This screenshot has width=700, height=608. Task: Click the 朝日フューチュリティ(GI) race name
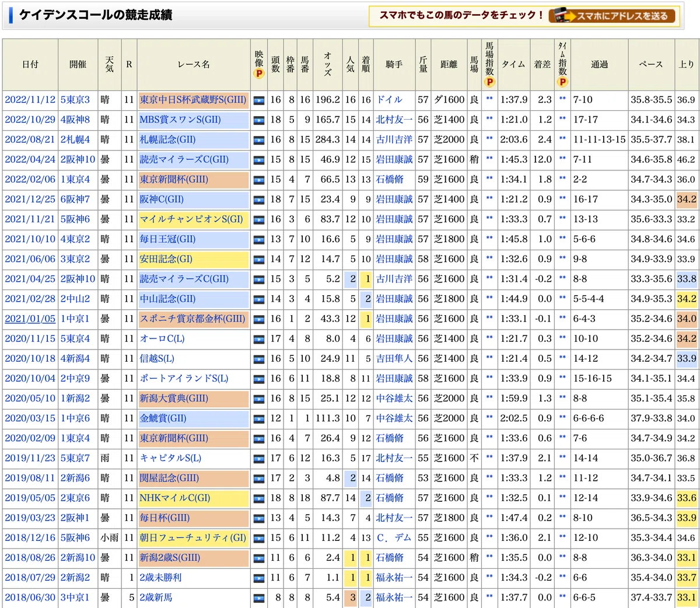point(193,537)
